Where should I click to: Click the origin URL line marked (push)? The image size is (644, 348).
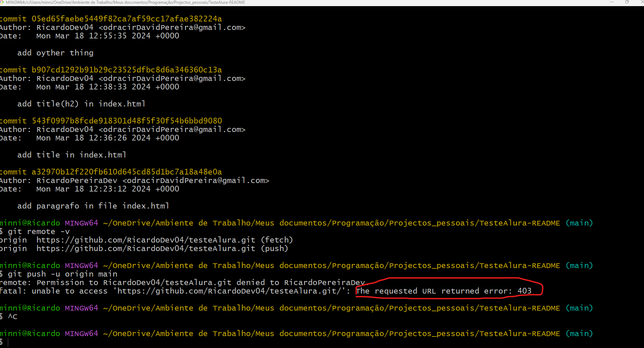click(x=144, y=248)
